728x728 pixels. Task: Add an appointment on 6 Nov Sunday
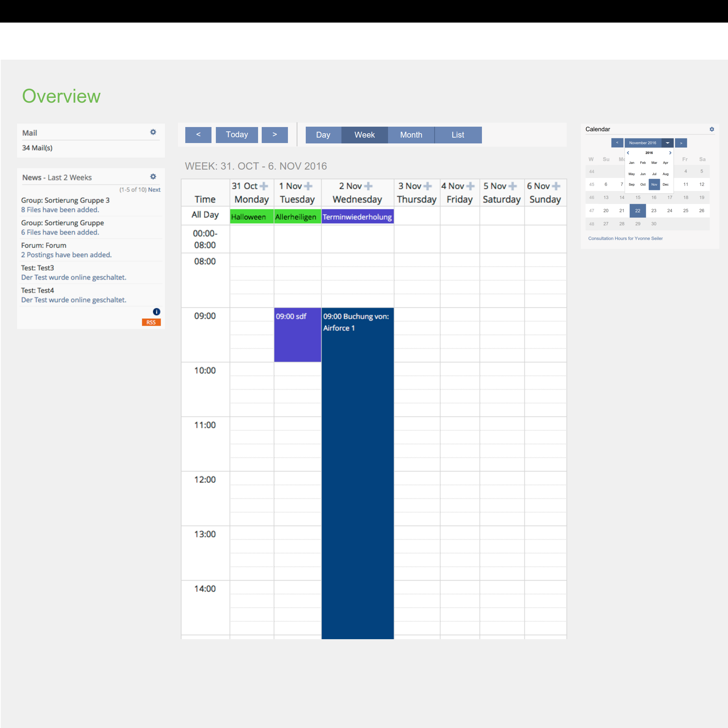(556, 186)
